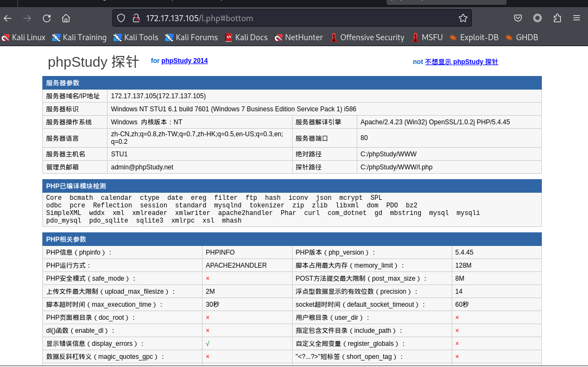
Task: Click the 不想显示 phpStudy 探针 link
Action: pos(461,62)
